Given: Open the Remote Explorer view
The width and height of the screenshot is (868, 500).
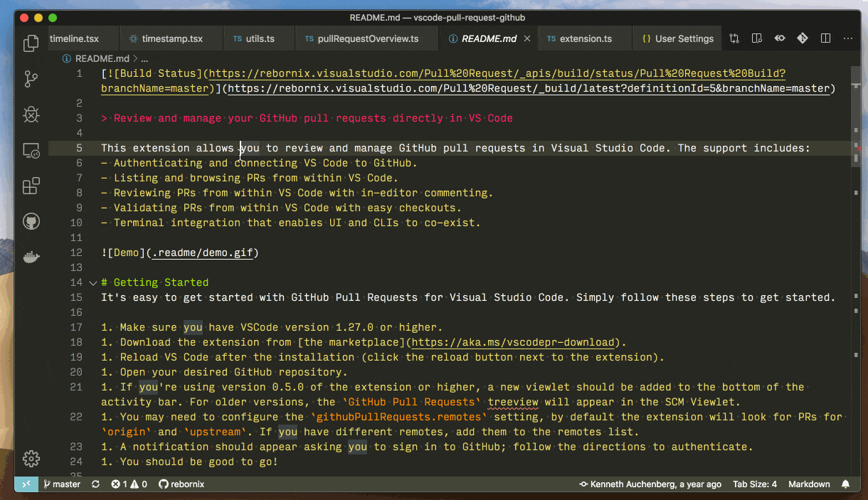Looking at the screenshot, I should pyautogui.click(x=31, y=151).
